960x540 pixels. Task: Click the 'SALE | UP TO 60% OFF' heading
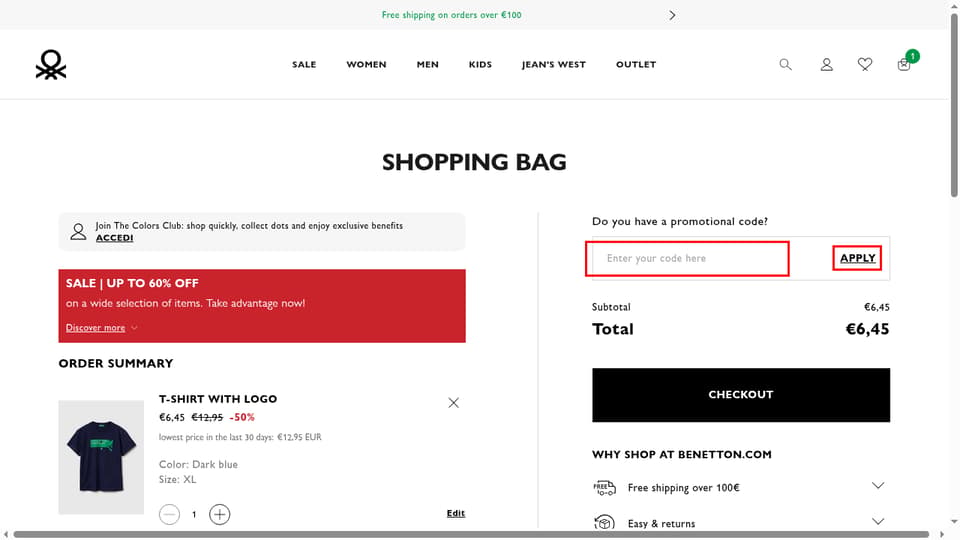point(132,283)
